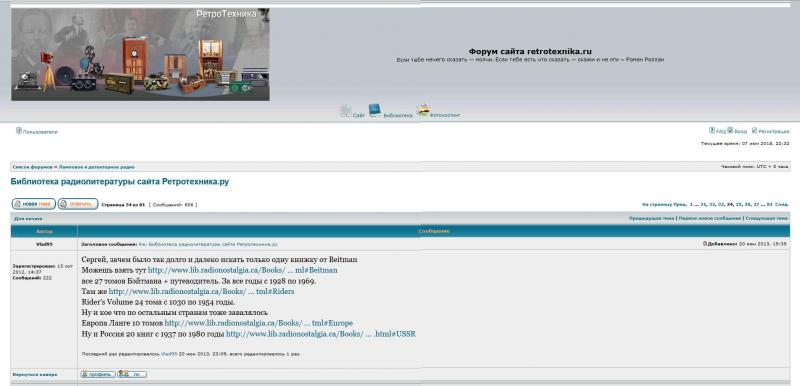Go to the Список форумов breadcrumb
This screenshot has width=800, height=386.
(33, 167)
